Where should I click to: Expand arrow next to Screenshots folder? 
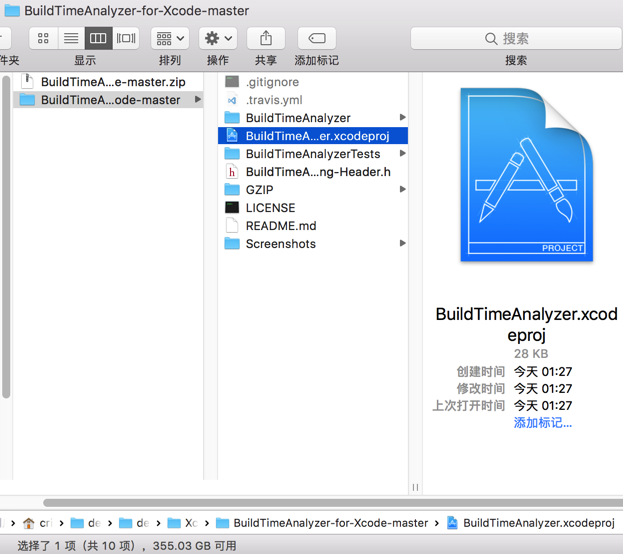[402, 243]
